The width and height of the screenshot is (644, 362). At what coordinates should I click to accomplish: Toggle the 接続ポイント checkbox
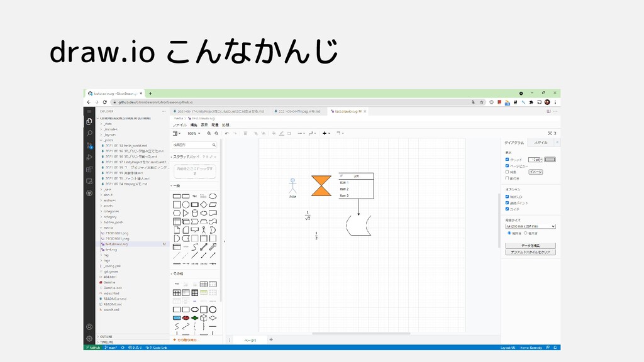coord(508,203)
